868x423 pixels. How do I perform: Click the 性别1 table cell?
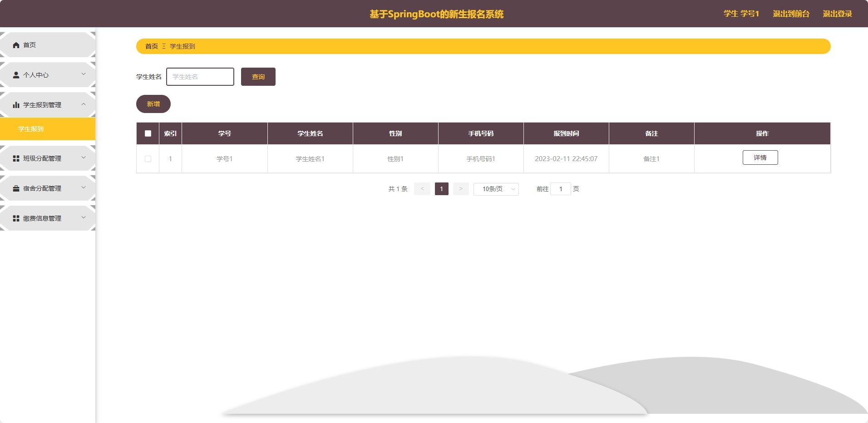(x=395, y=159)
